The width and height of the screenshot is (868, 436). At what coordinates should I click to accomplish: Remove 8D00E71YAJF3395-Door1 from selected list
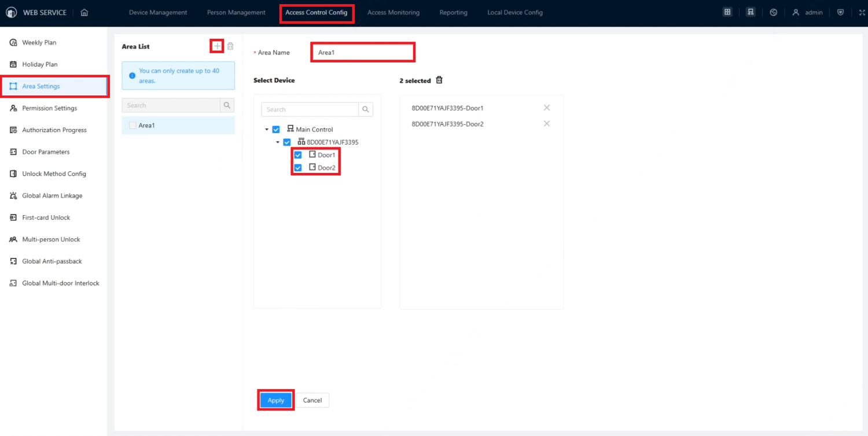(547, 108)
